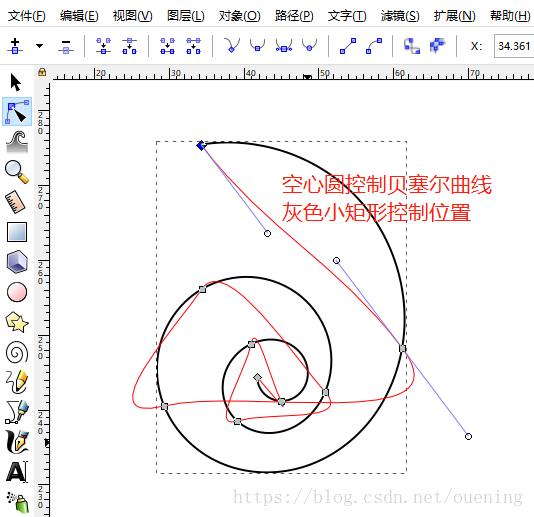Select the Measure ruler tool
The height and width of the screenshot is (517, 534).
click(16, 202)
